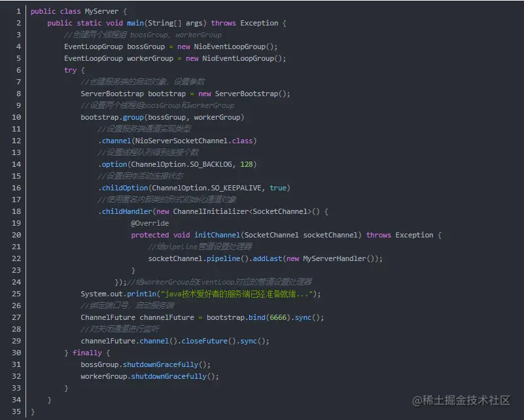
Task: Click the "finally" keyword on line 30
Action: coord(87,353)
